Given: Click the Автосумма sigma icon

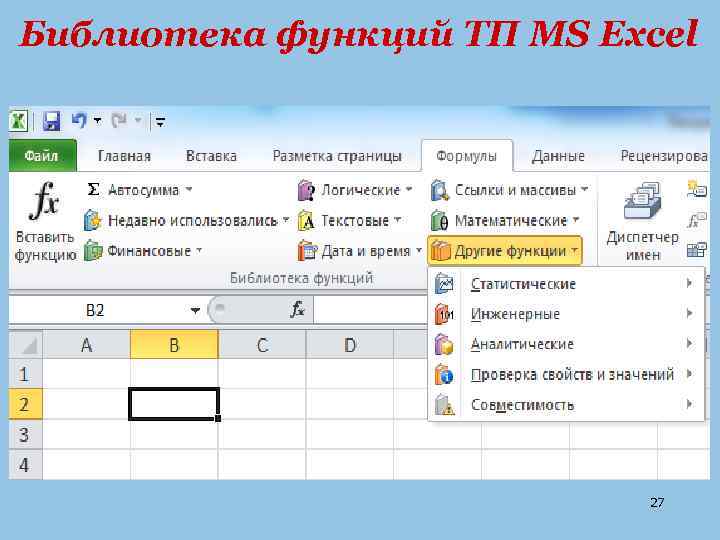Looking at the screenshot, I should (x=93, y=190).
